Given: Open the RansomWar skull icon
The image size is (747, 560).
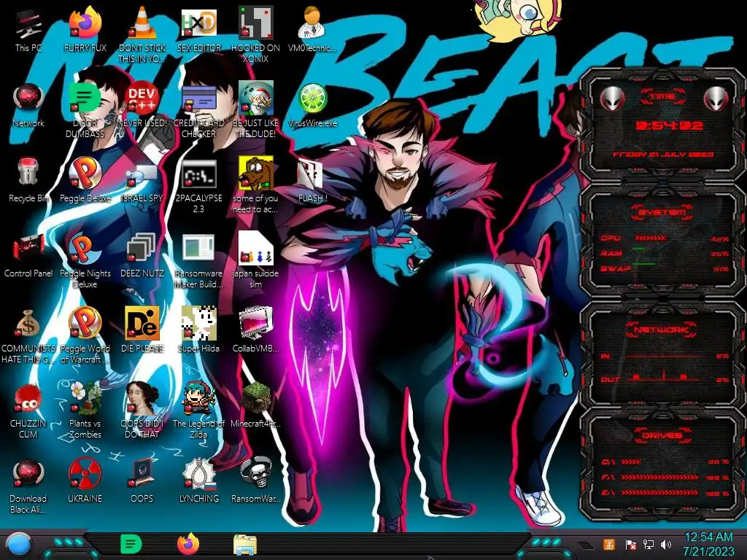Looking at the screenshot, I should coord(255,474).
